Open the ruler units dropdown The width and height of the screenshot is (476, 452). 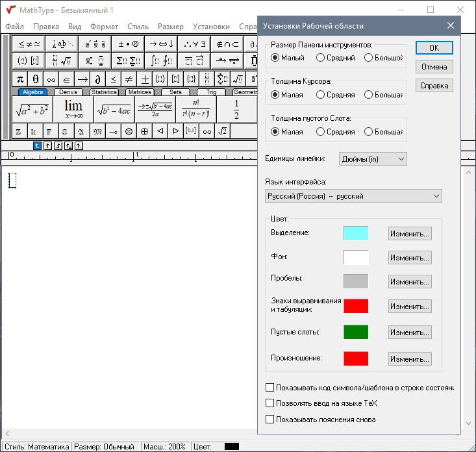pyautogui.click(x=373, y=159)
